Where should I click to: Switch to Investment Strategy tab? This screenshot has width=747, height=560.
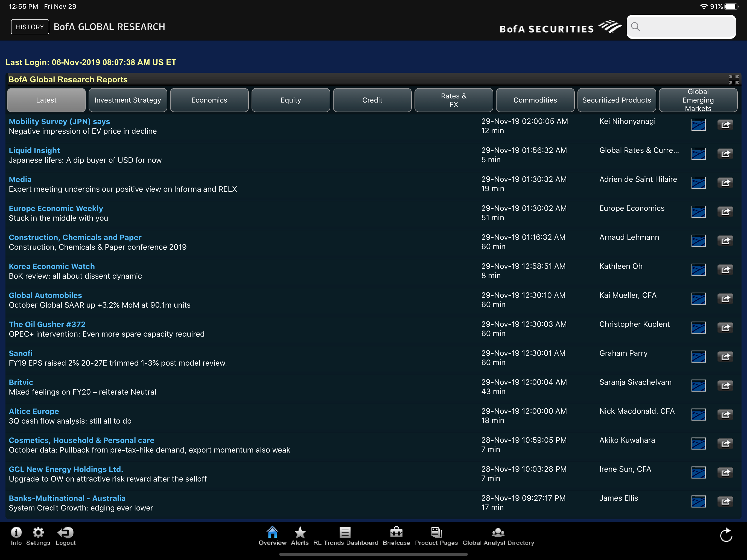[x=128, y=100]
